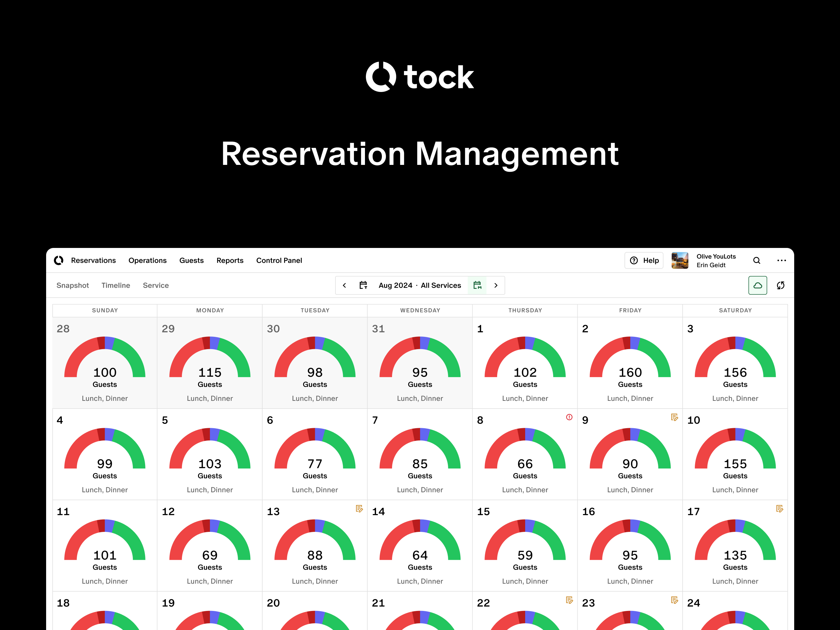Open the Operations menu

[x=147, y=260]
